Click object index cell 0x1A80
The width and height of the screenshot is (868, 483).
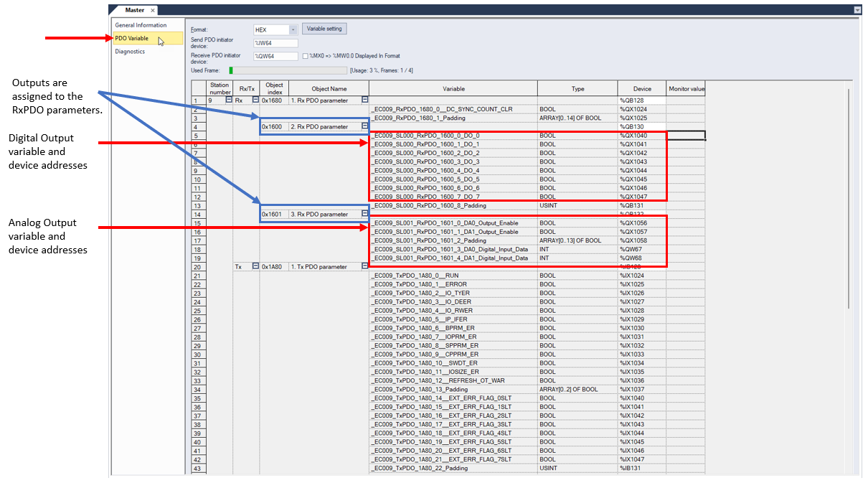274,267
